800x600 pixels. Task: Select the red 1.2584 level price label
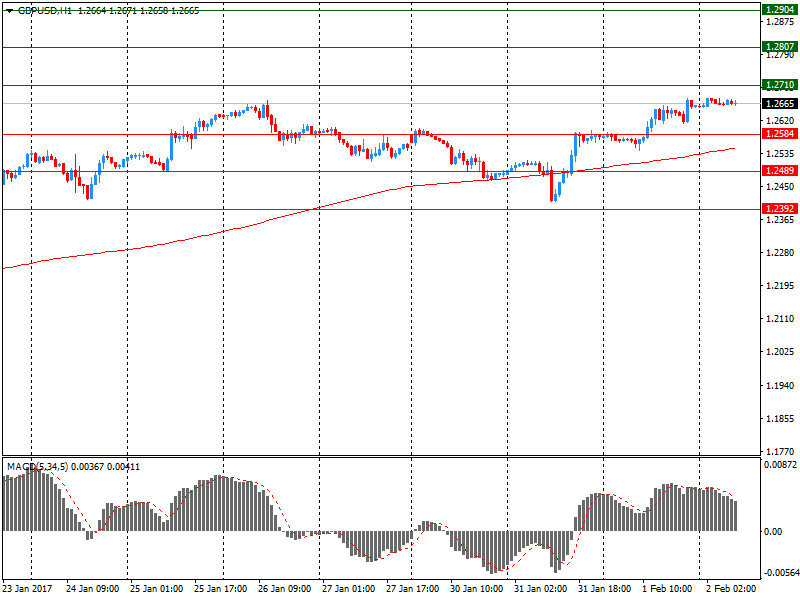(x=780, y=134)
